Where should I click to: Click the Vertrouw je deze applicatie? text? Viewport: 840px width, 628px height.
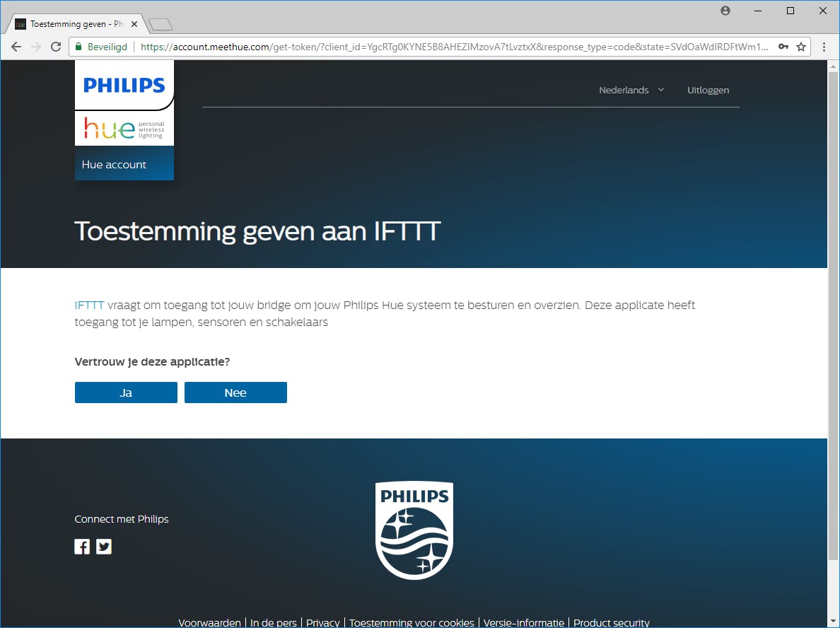point(152,361)
